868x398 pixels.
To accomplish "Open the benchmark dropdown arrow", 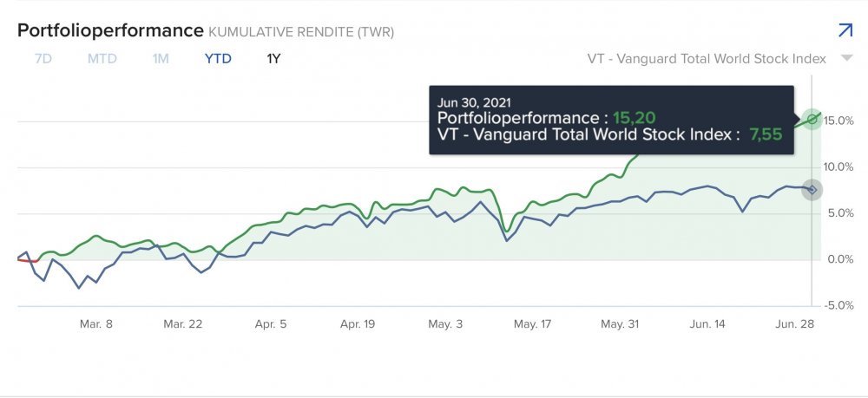I will click(x=845, y=59).
